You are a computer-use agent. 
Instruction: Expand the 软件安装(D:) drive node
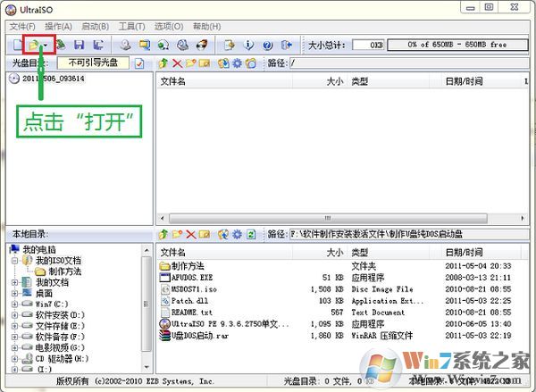(14, 314)
